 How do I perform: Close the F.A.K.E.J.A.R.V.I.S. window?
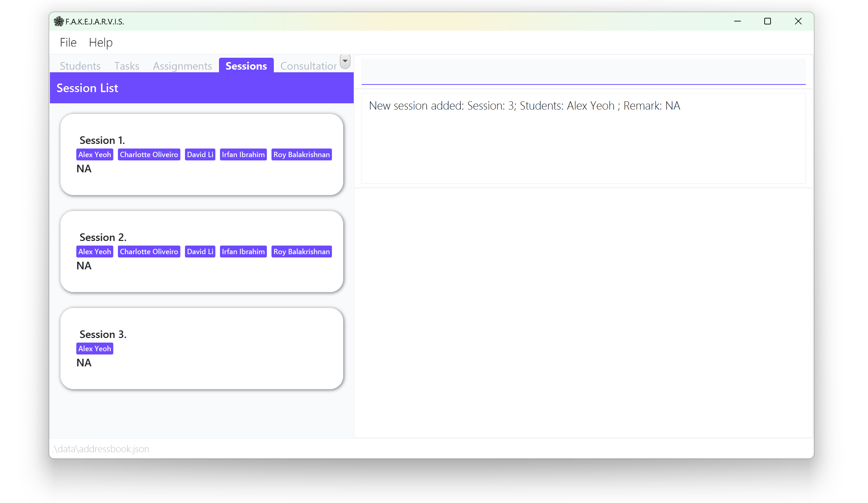tap(798, 21)
